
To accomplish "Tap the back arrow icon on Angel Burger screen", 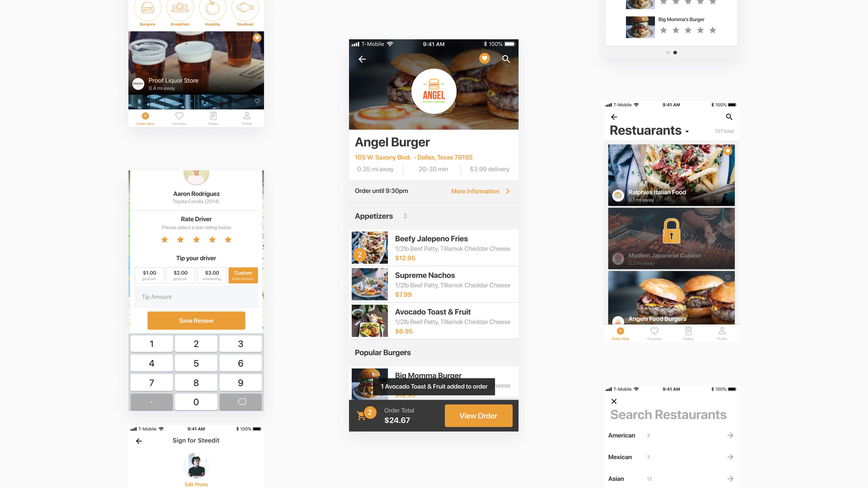I will (362, 59).
